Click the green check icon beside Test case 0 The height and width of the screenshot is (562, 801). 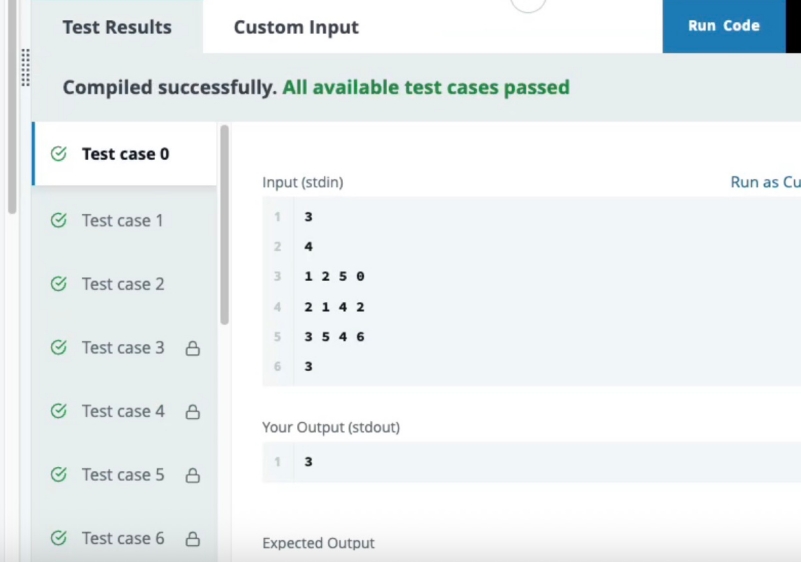(x=59, y=153)
